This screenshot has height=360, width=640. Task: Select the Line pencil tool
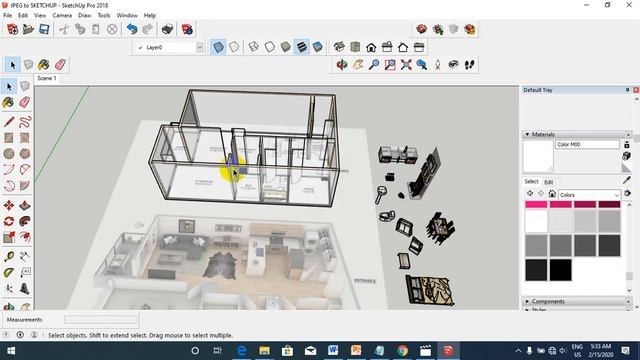(9, 122)
